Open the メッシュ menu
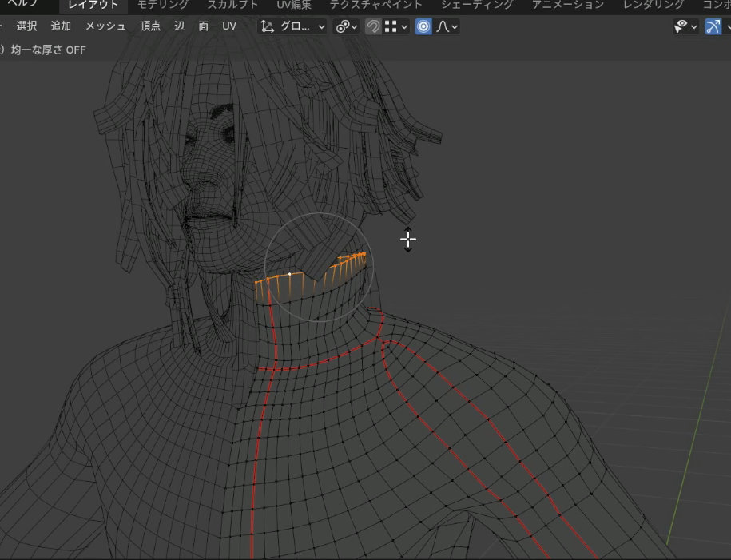 point(105,26)
